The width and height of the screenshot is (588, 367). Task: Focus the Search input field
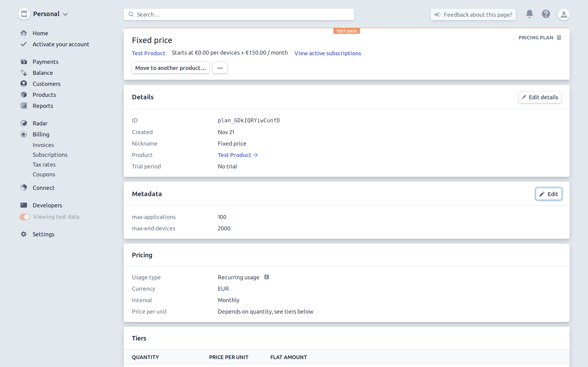(239, 14)
